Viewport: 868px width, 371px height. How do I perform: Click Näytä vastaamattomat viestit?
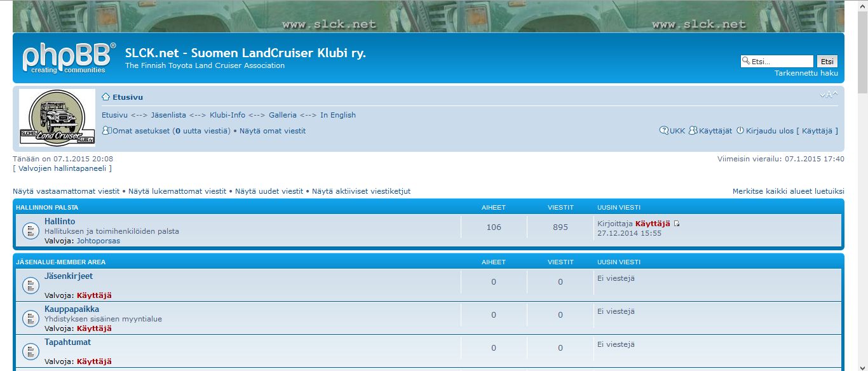click(66, 191)
